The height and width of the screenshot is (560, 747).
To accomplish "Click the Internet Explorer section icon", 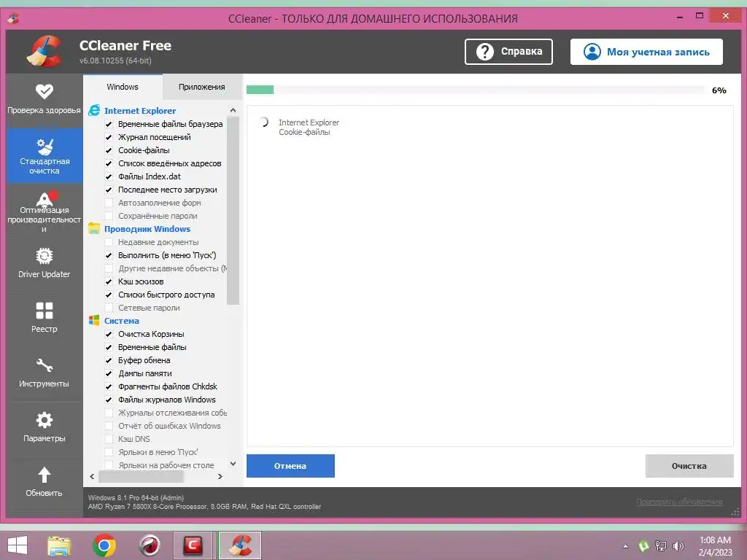I will pyautogui.click(x=94, y=111).
